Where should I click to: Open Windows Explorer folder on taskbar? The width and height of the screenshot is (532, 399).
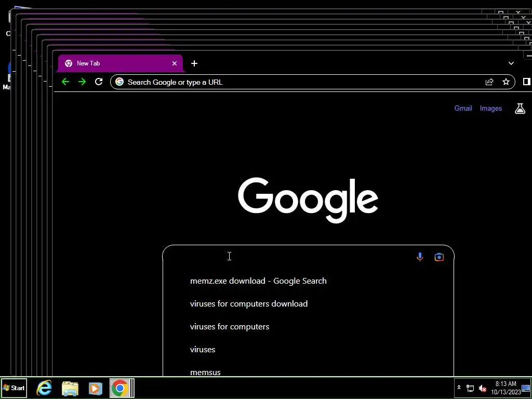70,388
